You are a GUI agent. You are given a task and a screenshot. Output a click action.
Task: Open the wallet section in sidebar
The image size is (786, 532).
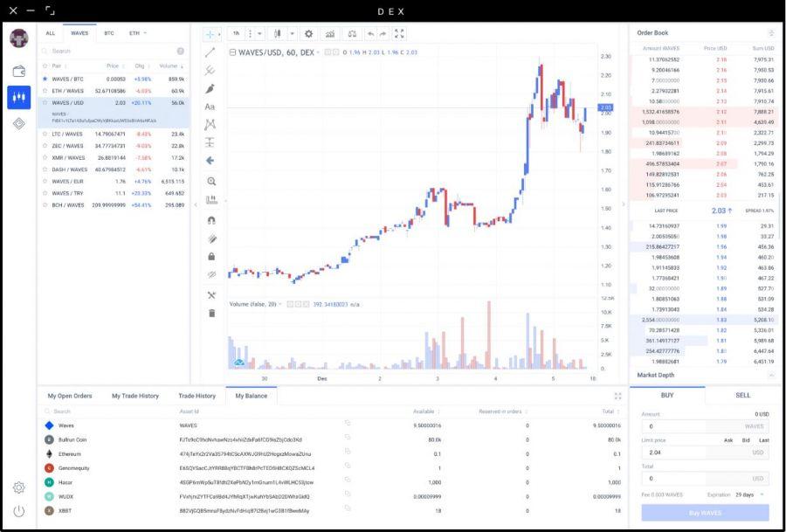point(19,71)
